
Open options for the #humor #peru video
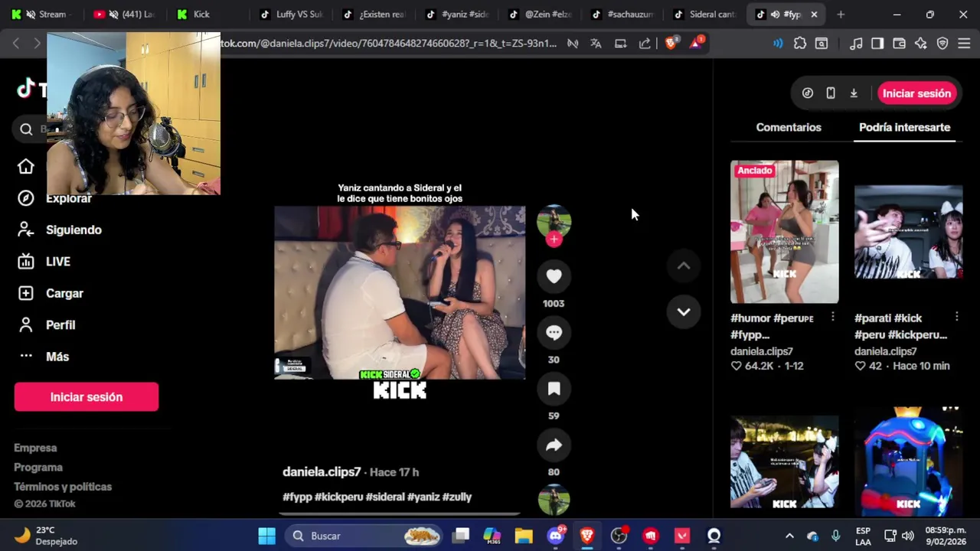[833, 317]
